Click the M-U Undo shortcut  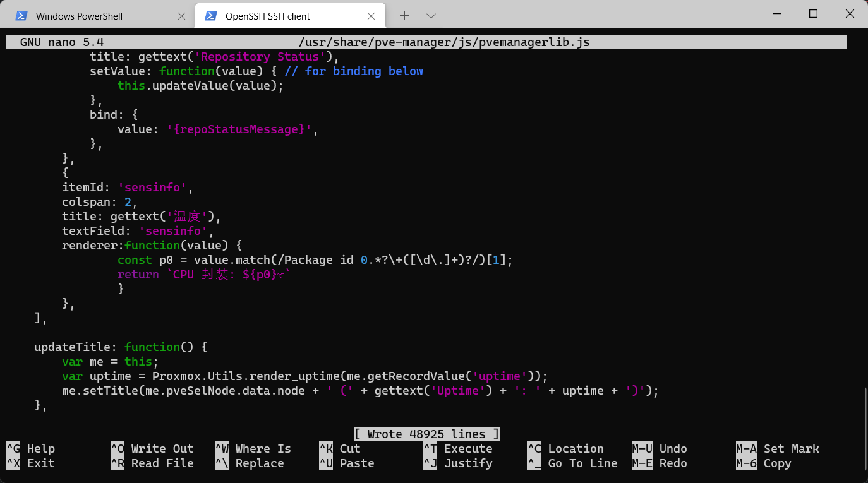coord(660,449)
